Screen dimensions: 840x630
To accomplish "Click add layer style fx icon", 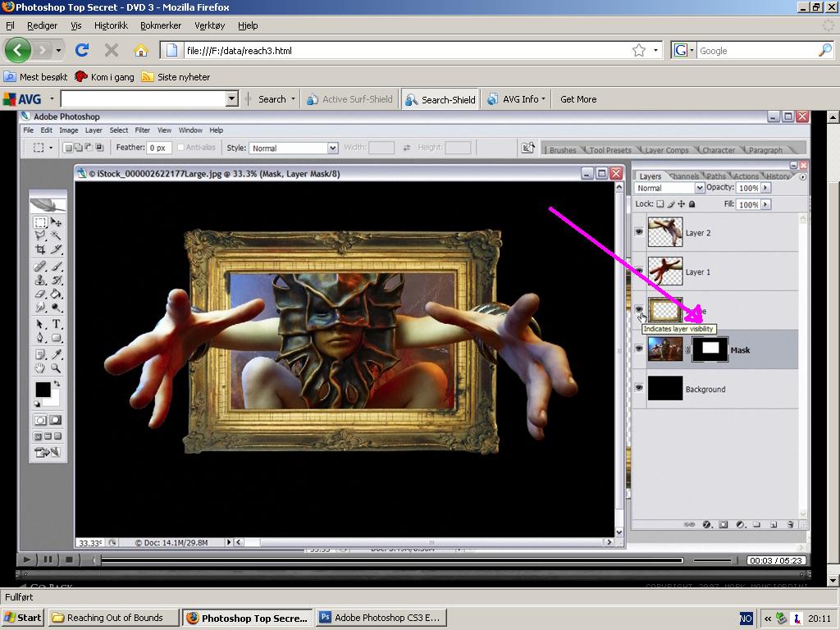I will (x=707, y=524).
